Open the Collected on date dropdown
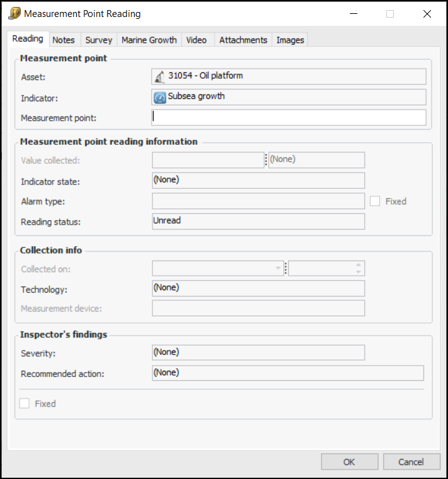The image size is (448, 479). tap(278, 269)
